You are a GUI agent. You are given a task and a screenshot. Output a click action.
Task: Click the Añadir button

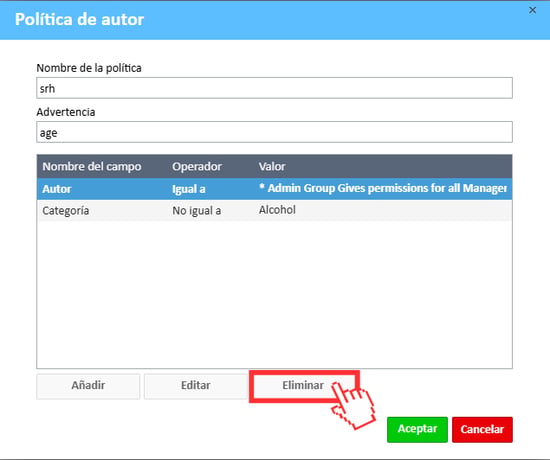(88, 386)
